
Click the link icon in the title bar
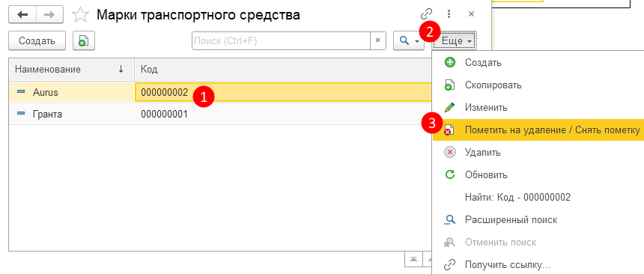[x=427, y=14]
